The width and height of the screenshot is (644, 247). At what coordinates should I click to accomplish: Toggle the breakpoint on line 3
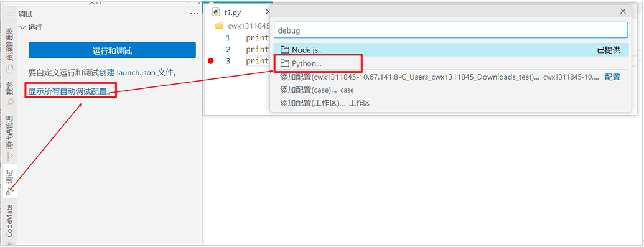coord(211,61)
